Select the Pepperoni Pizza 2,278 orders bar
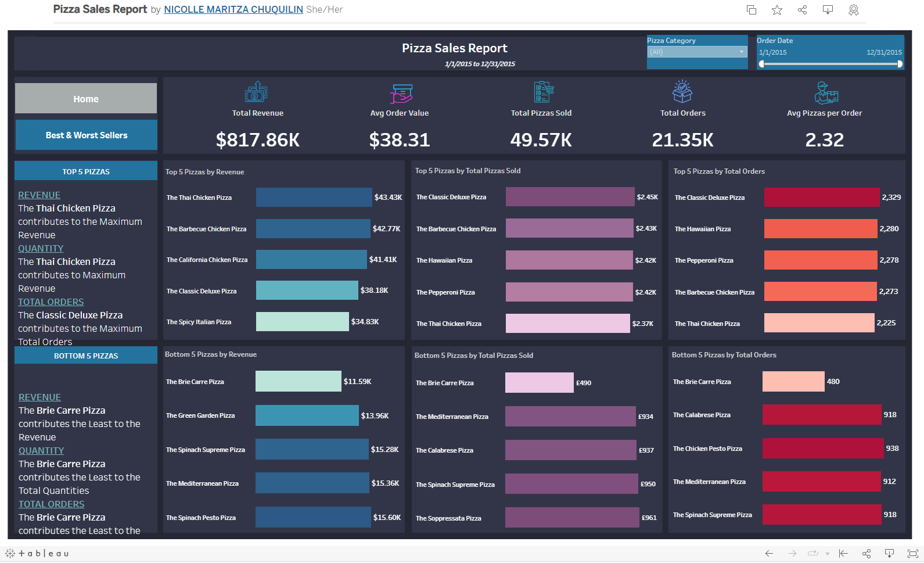Image resolution: width=924 pixels, height=563 pixels. [821, 260]
